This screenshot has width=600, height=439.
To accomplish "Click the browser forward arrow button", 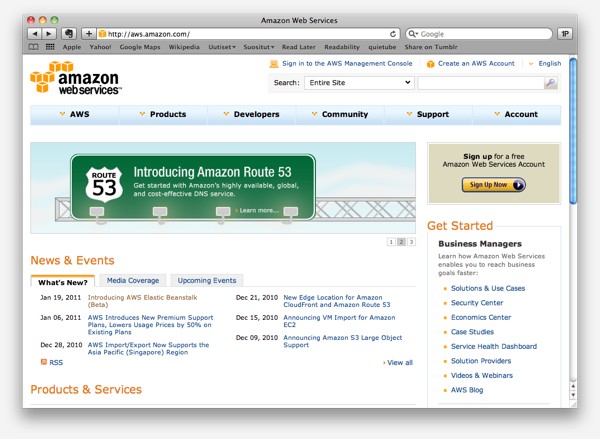I will [x=49, y=33].
